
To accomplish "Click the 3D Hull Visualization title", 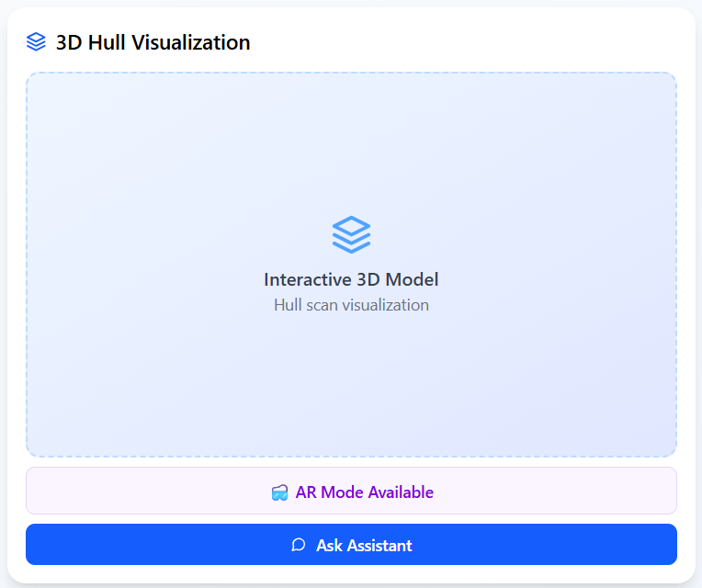I will coord(153,42).
